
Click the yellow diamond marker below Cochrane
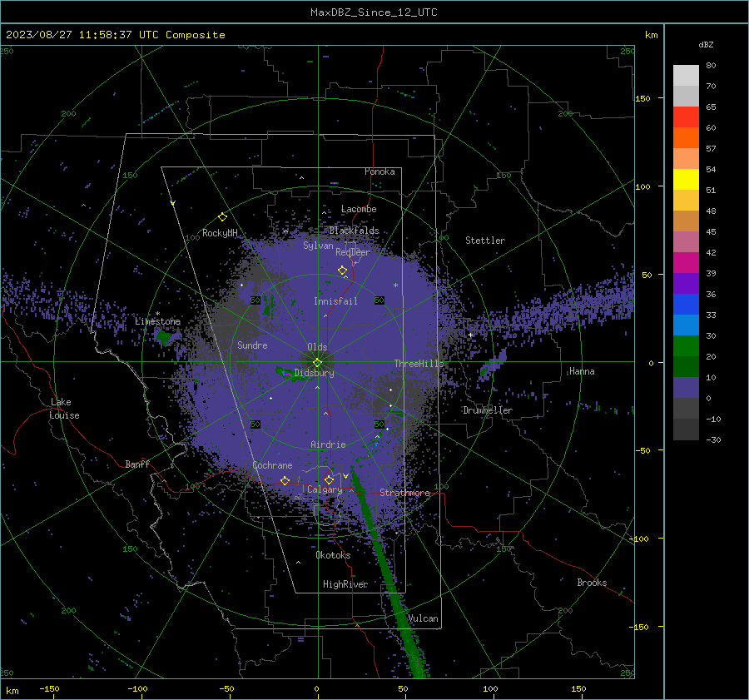285,480
